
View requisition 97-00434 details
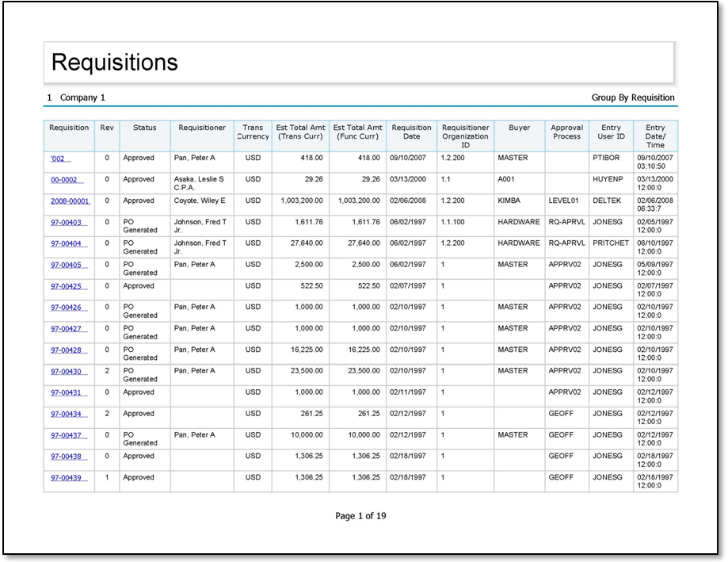click(66, 414)
